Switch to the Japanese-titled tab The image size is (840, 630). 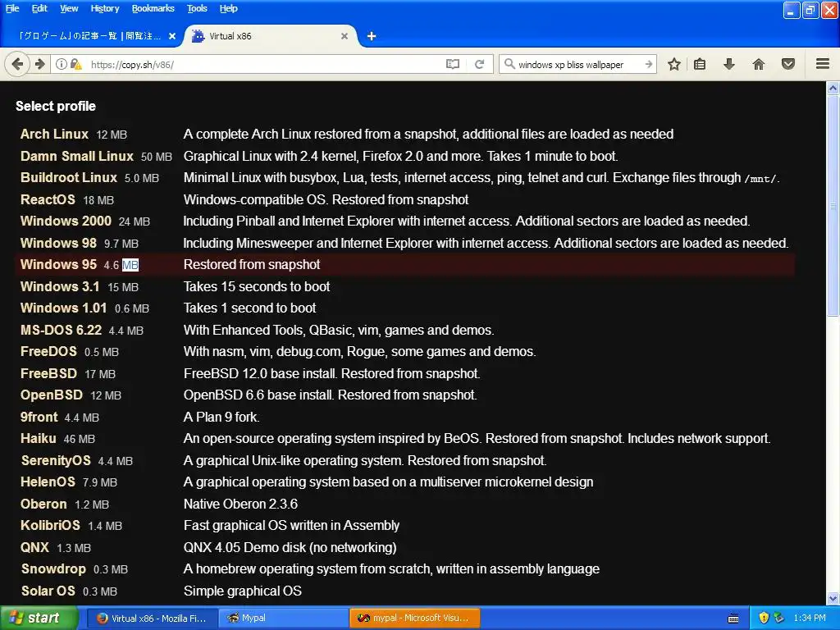click(x=92, y=36)
